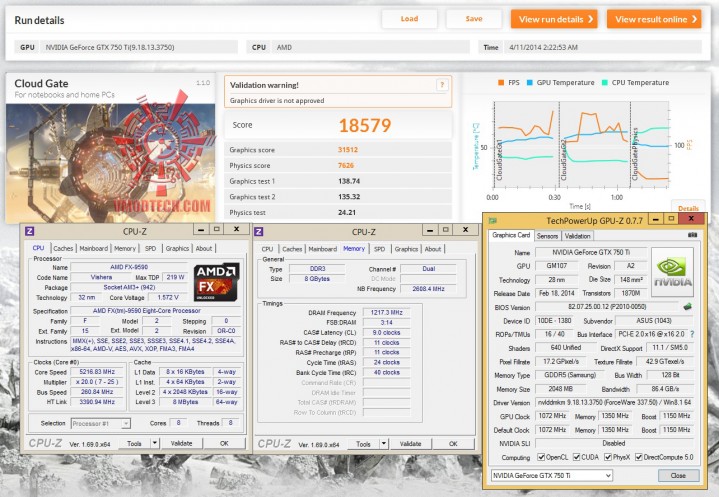Toggle the OpenCL checkbox

[x=541, y=457]
